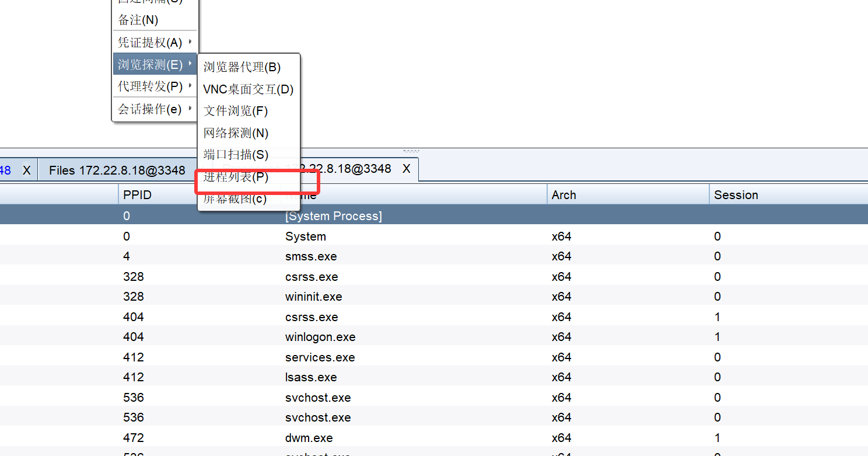This screenshot has height=456, width=868.
Task: Select the dwm.exe process
Action: click(x=434, y=438)
